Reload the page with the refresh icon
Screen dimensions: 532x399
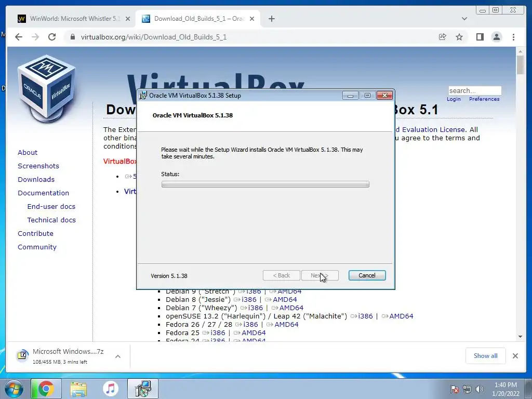pos(52,37)
